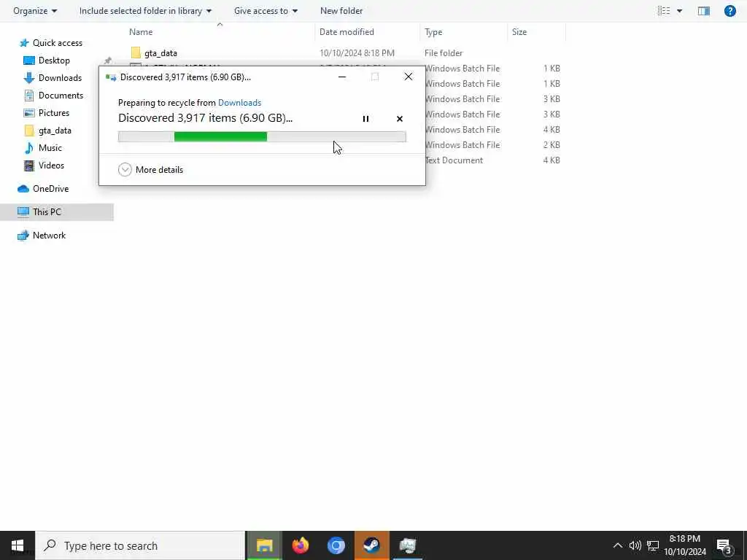Pause the recycle operation
Screen dimensions: 747x560
(365, 119)
